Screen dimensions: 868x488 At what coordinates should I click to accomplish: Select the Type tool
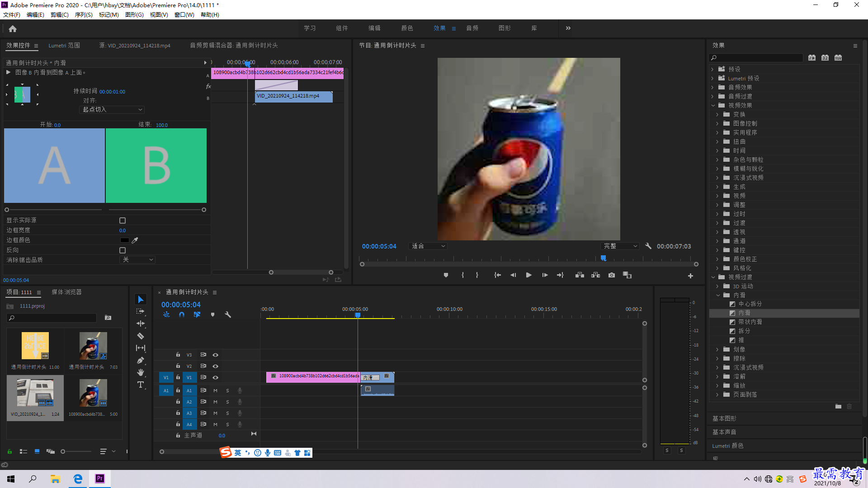coord(141,385)
